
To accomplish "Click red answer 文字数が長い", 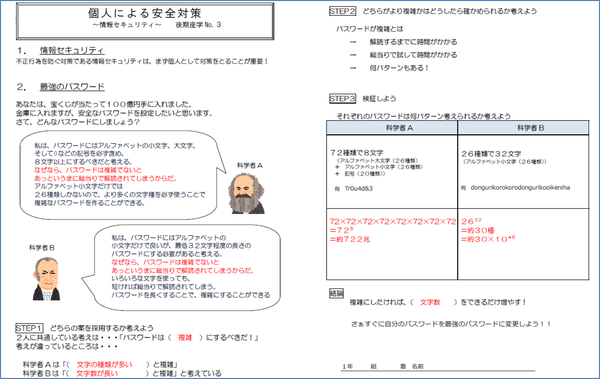I will (97, 373).
